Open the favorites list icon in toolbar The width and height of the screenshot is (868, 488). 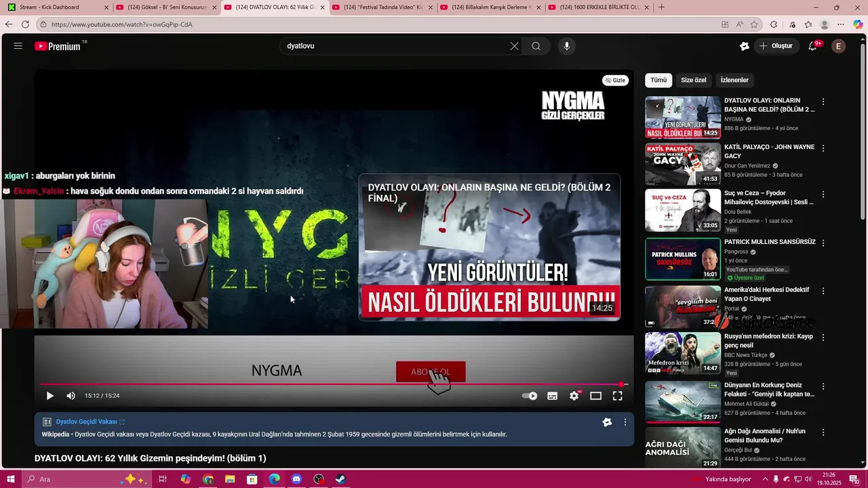pos(808,24)
